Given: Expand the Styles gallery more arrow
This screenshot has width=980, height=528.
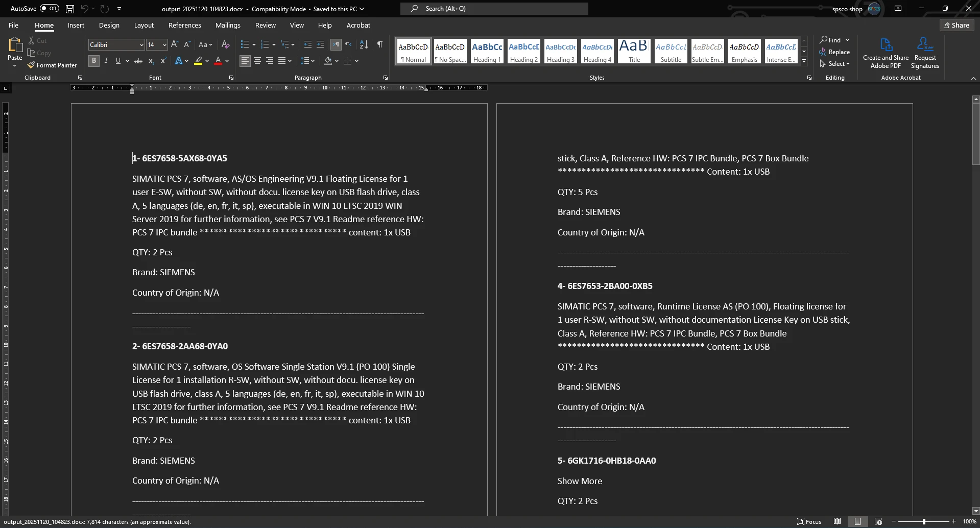Looking at the screenshot, I should [804, 61].
